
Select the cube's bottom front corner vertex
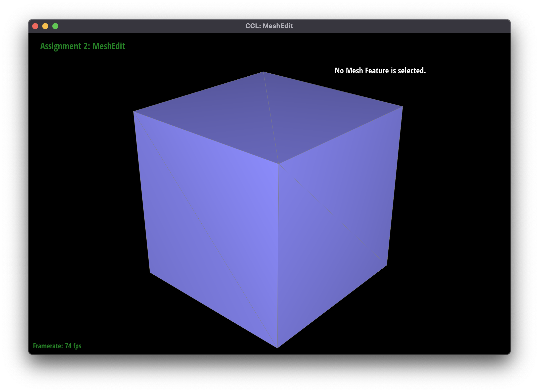click(x=277, y=348)
